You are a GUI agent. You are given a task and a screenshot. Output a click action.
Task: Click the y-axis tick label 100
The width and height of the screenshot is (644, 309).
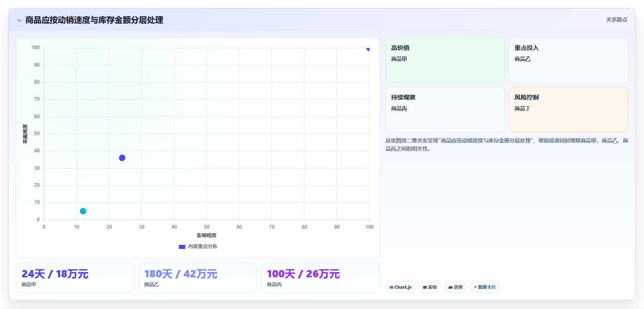tap(36, 48)
